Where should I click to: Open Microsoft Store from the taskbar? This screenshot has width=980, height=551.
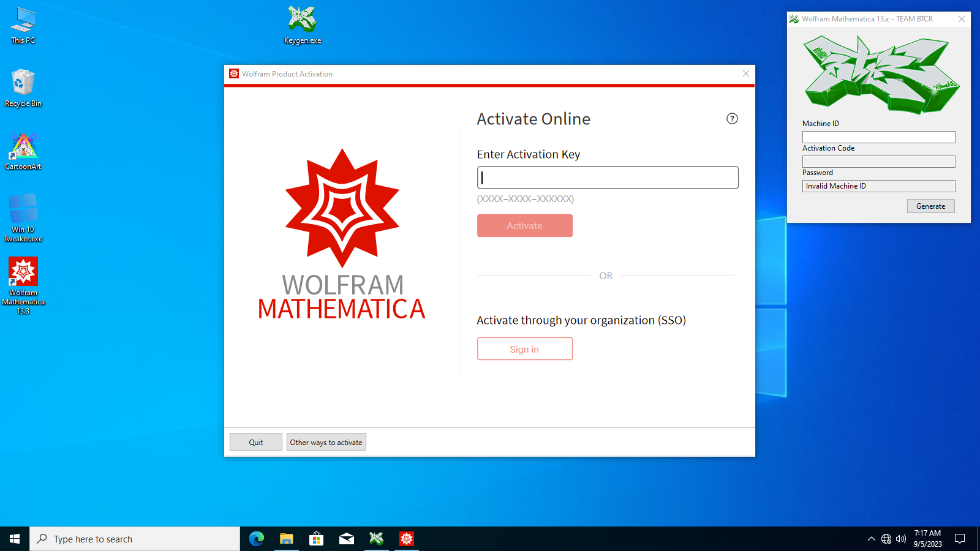[316, 539]
